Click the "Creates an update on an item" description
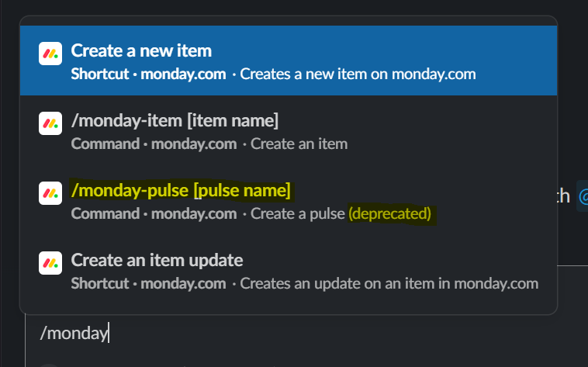Image resolution: width=588 pixels, height=367 pixels. (389, 284)
